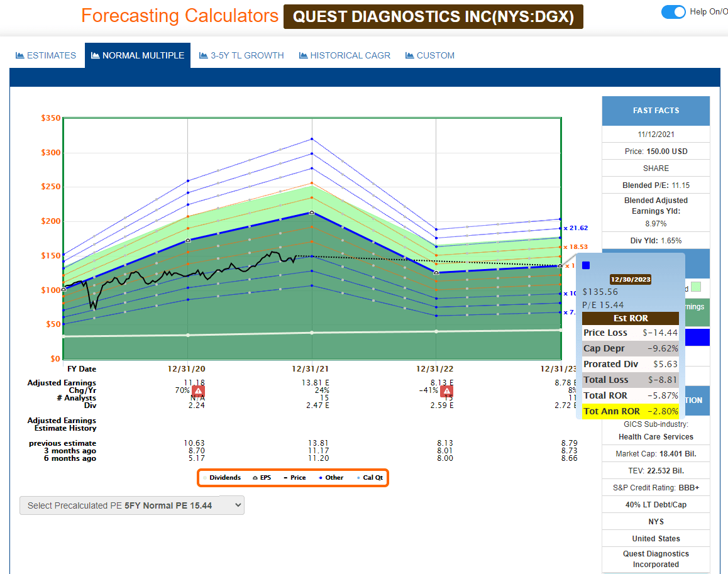Expand the PE selector showing 5FY Normal PE 15.44
This screenshot has width=728, height=574.
131,505
